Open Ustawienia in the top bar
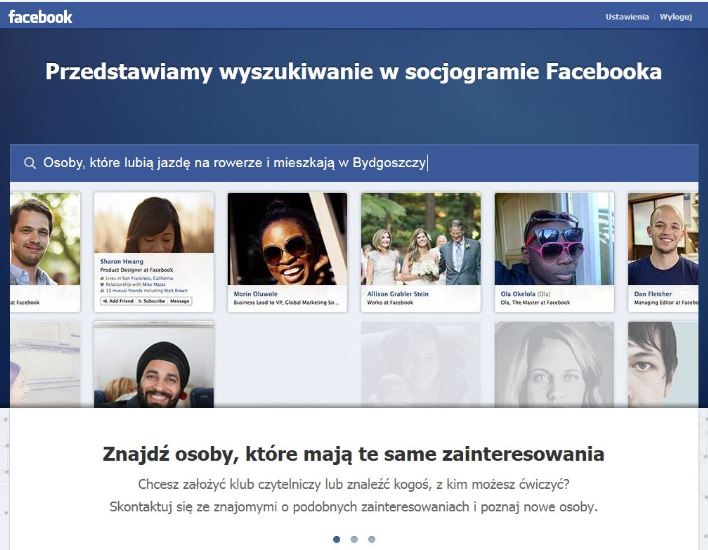 pos(627,17)
